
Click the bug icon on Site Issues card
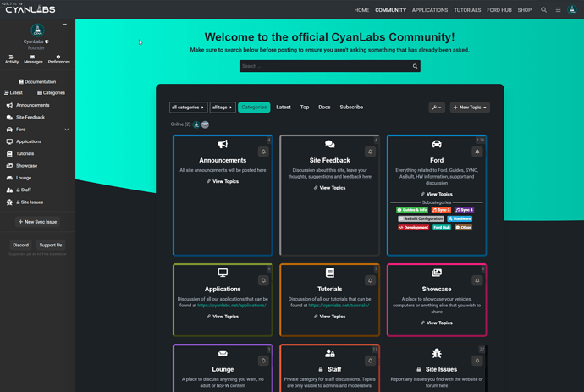pyautogui.click(x=437, y=353)
